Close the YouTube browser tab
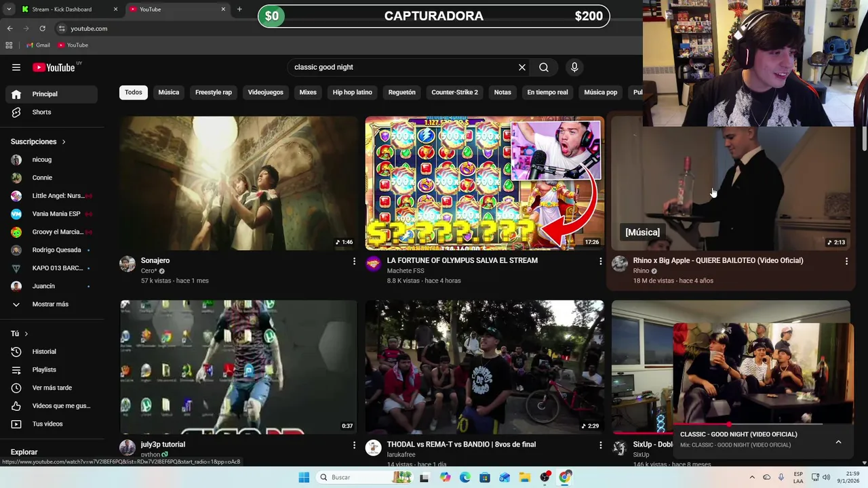Viewport: 868px width, 488px height. tap(223, 9)
